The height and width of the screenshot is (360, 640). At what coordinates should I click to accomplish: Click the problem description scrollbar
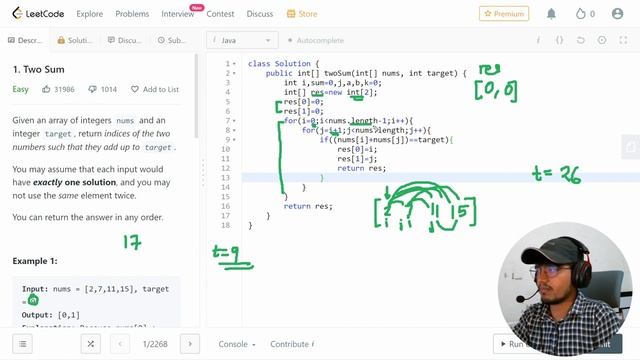(x=196, y=96)
